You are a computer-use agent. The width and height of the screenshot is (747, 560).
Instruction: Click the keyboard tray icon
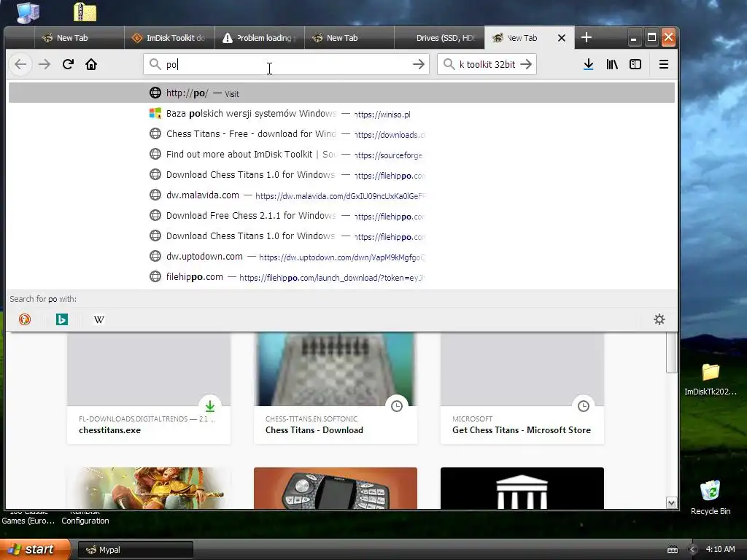point(672,550)
